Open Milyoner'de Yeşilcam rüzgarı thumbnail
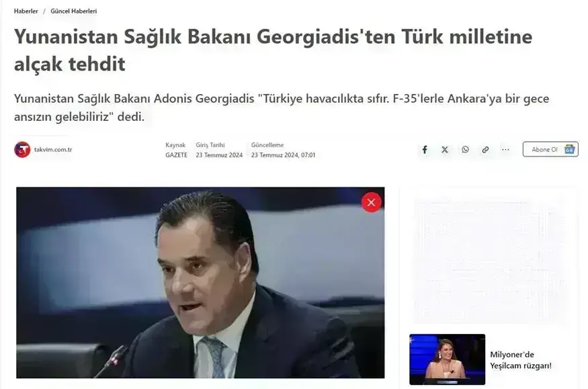Image resolution: width=588 pixels, height=389 pixels. click(x=447, y=359)
